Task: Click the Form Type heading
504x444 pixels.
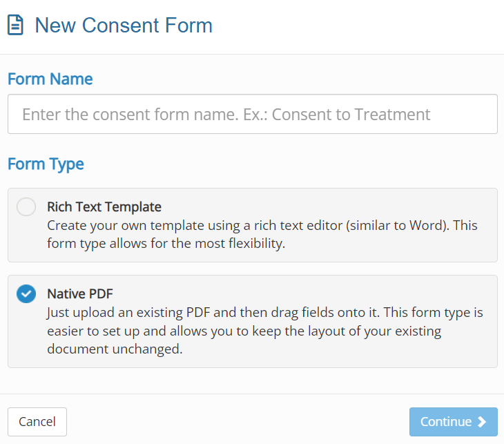Action: pyautogui.click(x=46, y=164)
